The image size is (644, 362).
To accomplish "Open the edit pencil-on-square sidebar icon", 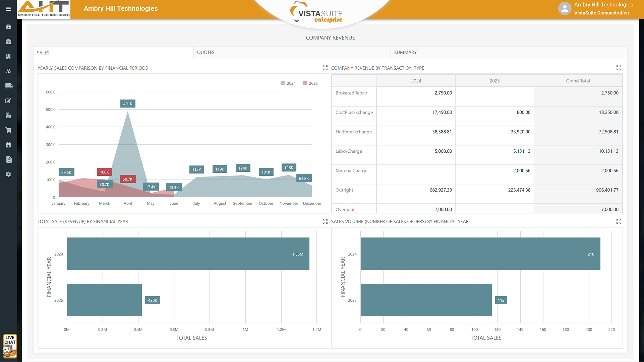I will (x=8, y=100).
